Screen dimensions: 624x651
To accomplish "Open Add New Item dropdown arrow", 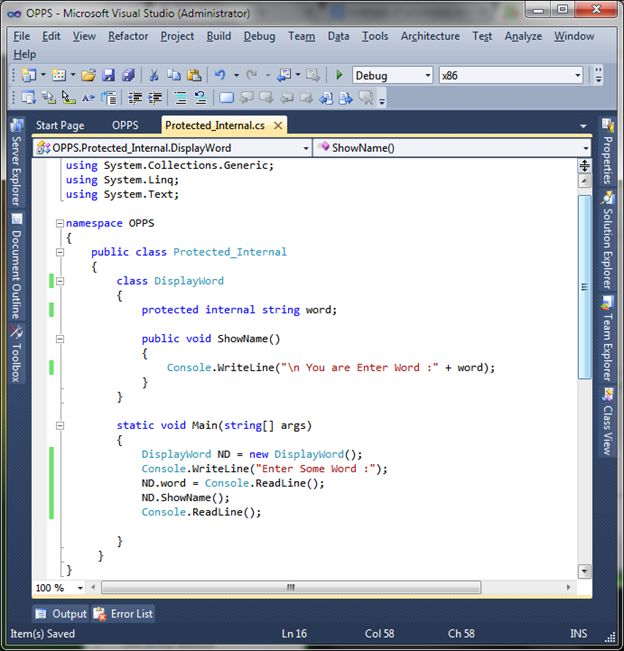I will (73, 75).
